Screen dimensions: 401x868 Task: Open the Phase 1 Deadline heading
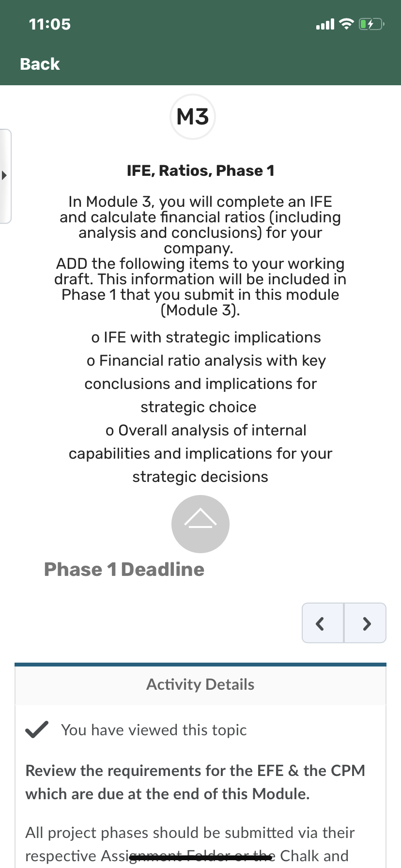pyautogui.click(x=124, y=569)
